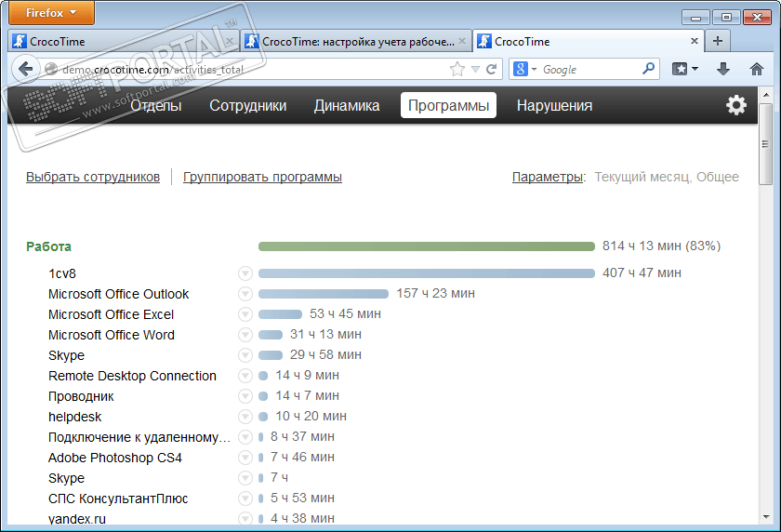
Task: Show URL history dropdown arrow
Action: [475, 69]
